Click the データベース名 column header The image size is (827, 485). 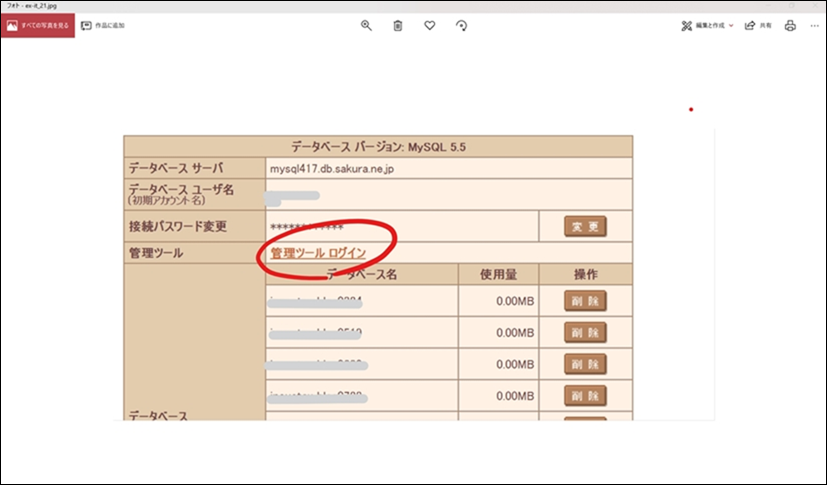point(362,275)
